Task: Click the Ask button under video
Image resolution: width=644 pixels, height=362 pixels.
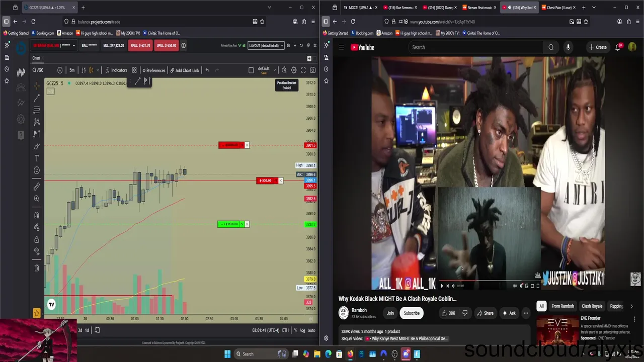Action: click(x=509, y=313)
